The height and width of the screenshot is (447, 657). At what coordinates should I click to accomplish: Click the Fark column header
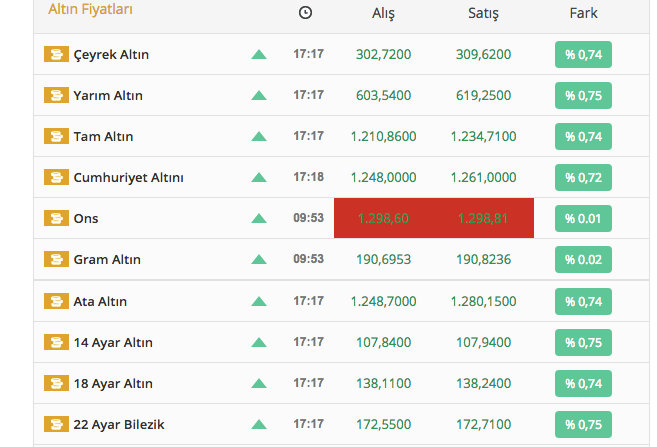coord(583,13)
